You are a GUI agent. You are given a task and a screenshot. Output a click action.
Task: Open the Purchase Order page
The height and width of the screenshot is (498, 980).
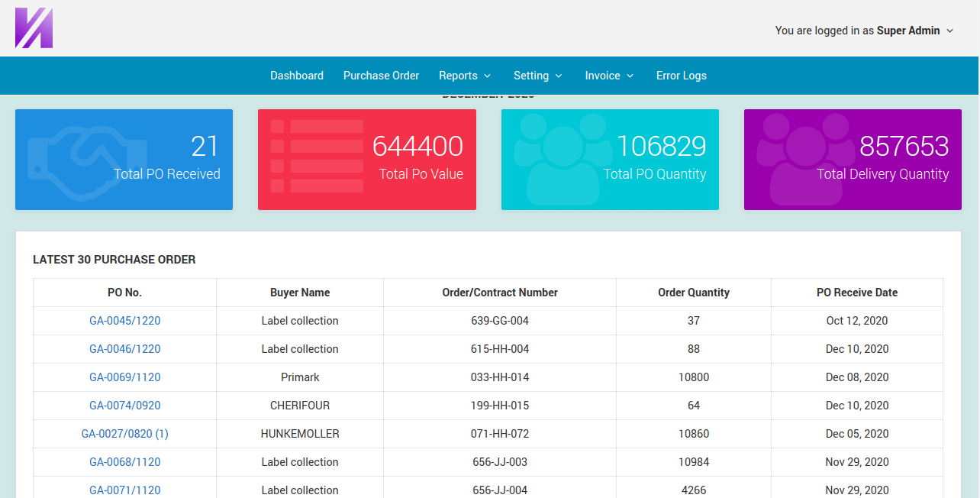point(381,76)
